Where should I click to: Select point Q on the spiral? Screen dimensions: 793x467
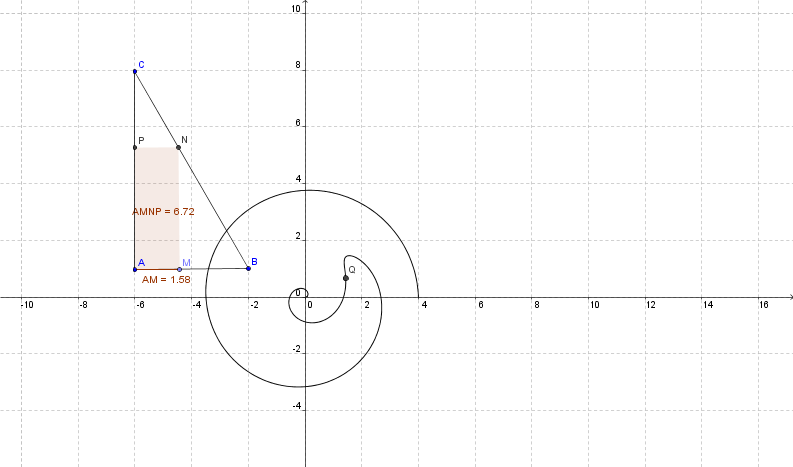tap(346, 278)
